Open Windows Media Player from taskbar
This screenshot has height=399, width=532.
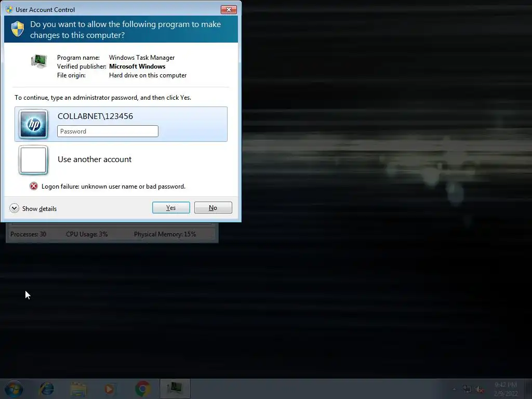(109, 389)
